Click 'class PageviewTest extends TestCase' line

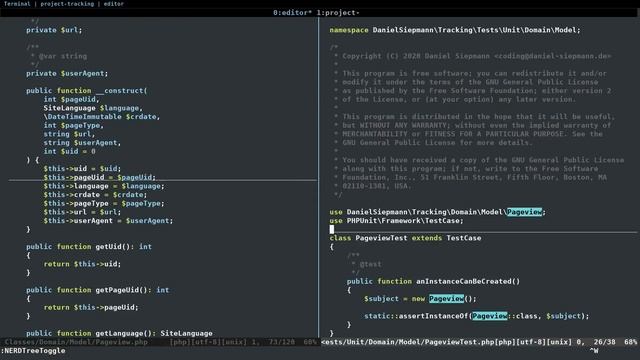click(x=405, y=238)
